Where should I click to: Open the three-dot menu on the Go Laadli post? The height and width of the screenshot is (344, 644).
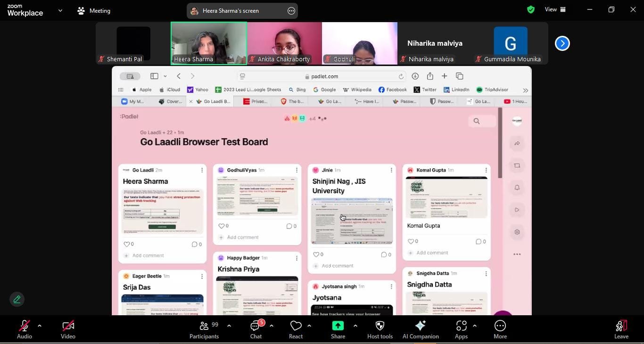click(202, 170)
